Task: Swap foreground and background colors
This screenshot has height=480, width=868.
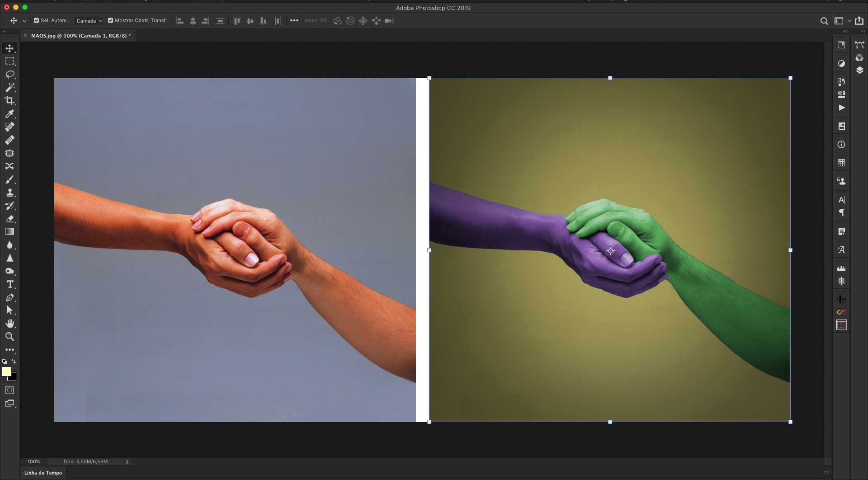Action: [x=14, y=361]
